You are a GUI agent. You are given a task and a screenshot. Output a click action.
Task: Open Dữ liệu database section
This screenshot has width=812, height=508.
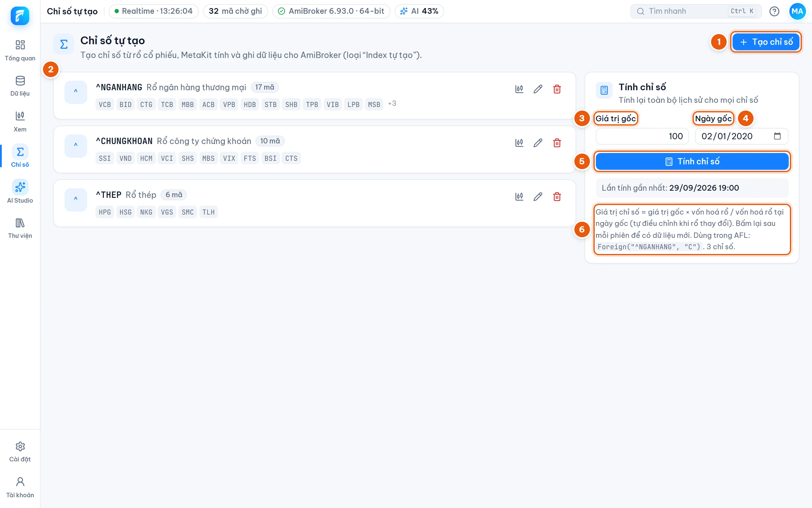[x=20, y=86]
